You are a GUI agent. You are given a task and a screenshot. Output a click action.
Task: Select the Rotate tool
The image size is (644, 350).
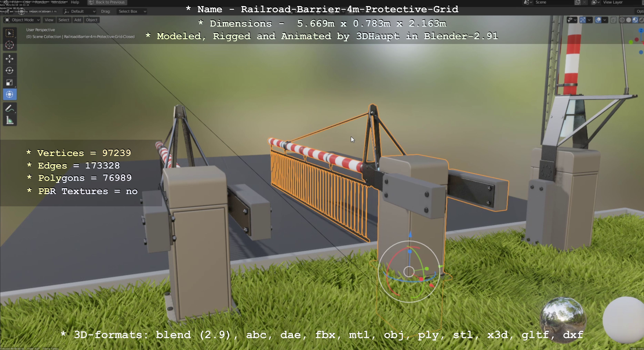(10, 71)
